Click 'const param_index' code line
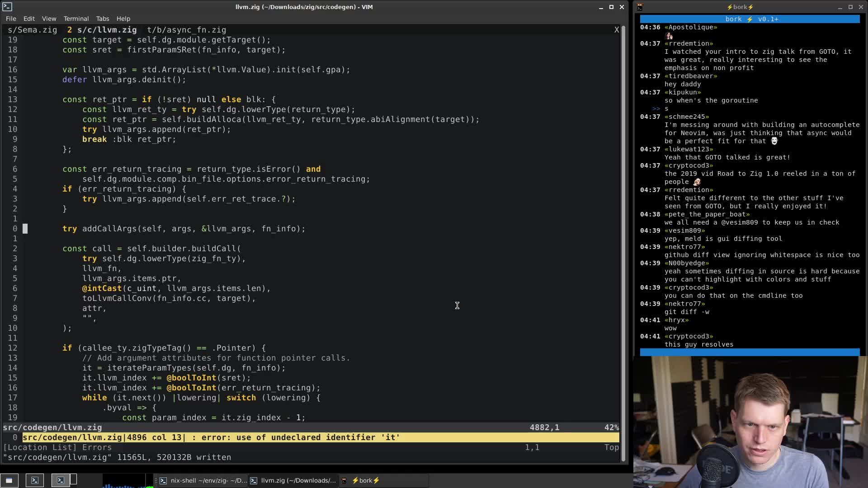The image size is (868, 488). tap(213, 418)
